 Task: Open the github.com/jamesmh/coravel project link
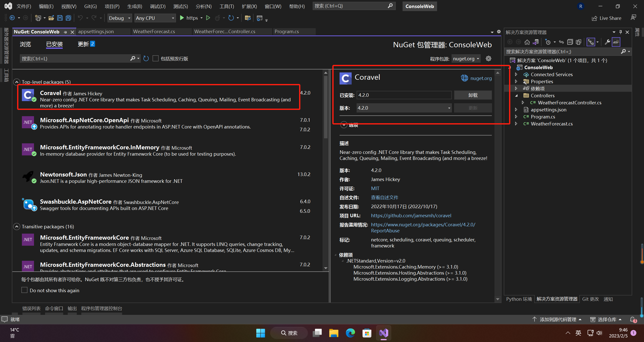click(411, 216)
